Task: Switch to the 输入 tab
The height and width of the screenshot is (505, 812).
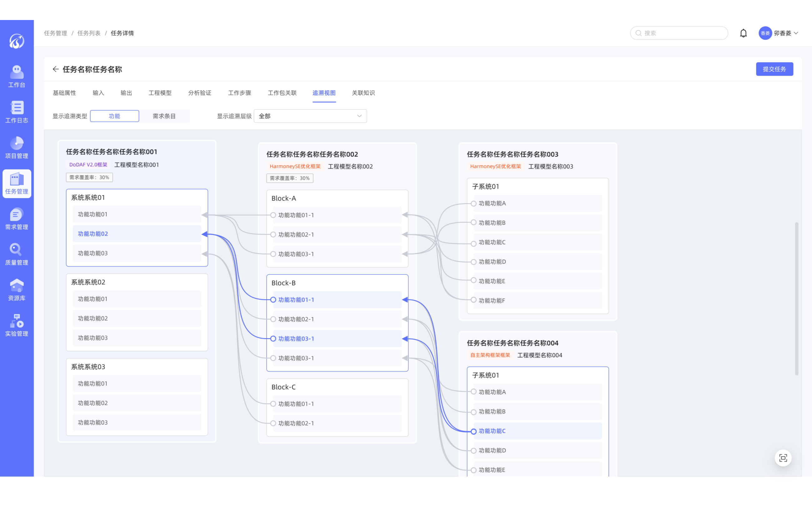Action: click(x=98, y=93)
